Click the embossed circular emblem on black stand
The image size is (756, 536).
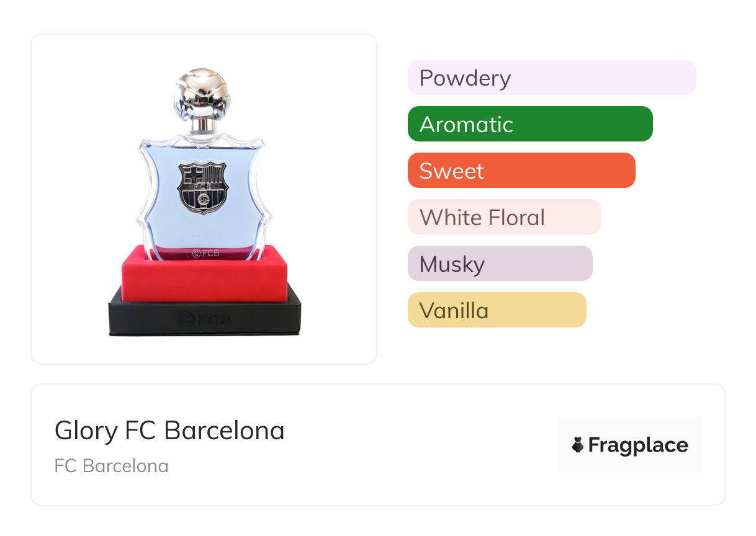pos(186,319)
